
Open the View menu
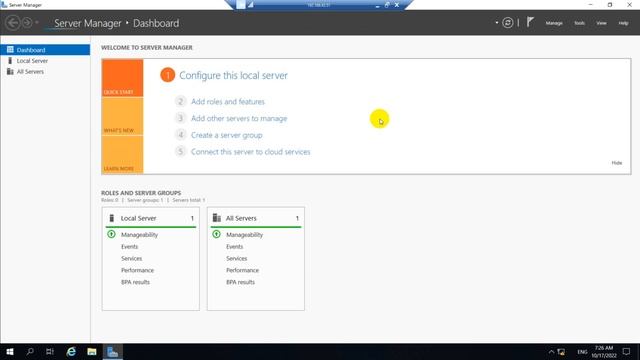pos(601,23)
